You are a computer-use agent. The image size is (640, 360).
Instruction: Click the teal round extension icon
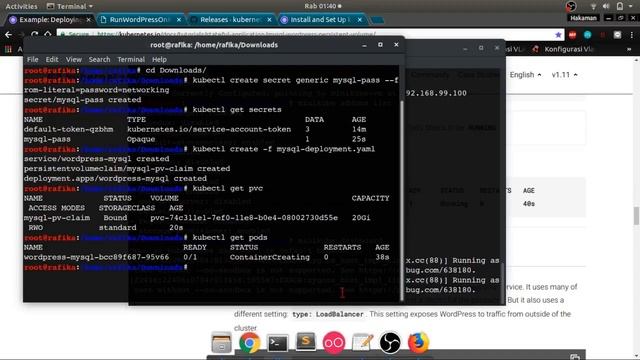pos(587,35)
